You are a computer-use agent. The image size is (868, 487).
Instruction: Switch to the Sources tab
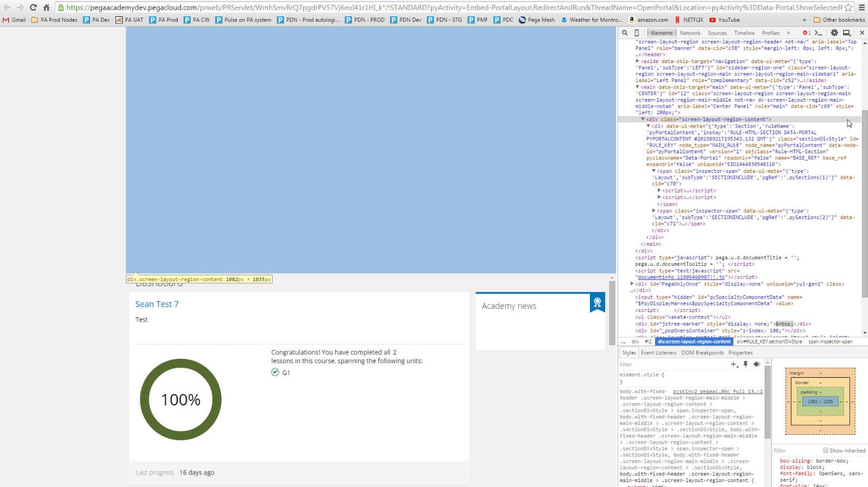(x=717, y=33)
